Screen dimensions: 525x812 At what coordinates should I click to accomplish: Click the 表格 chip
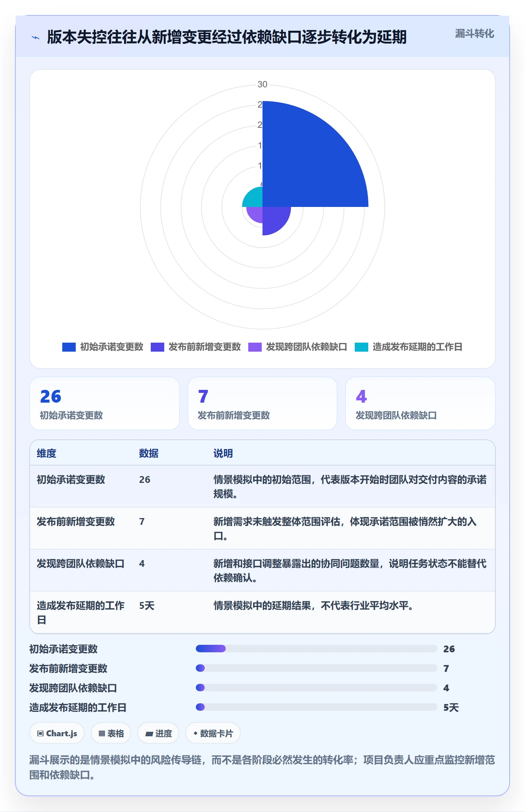(111, 733)
